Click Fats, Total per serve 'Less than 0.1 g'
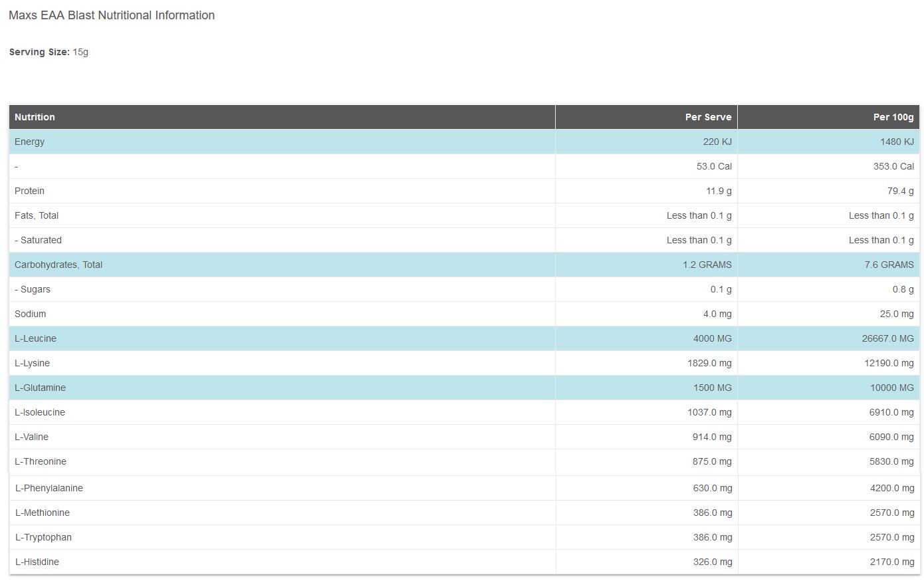This screenshot has height=585, width=924. [x=699, y=215]
